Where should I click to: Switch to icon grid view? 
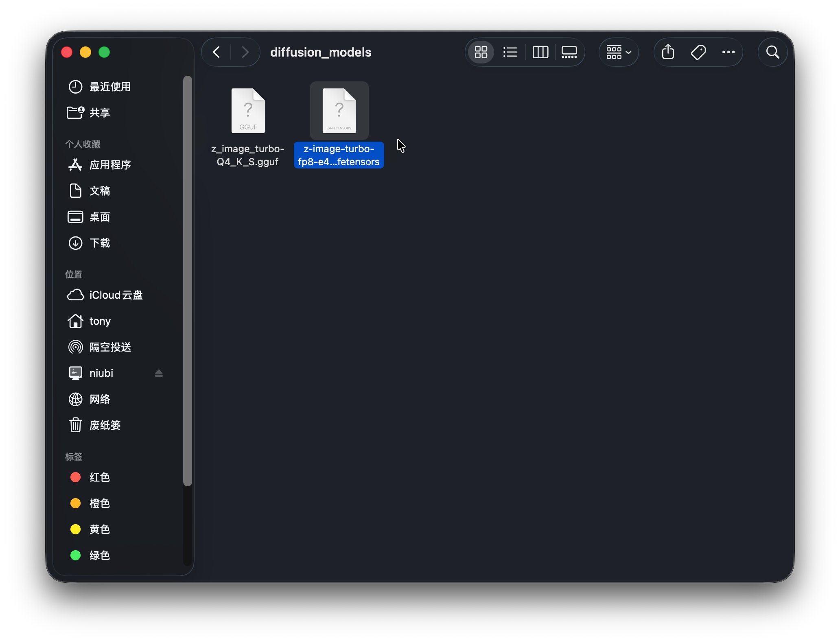(481, 52)
